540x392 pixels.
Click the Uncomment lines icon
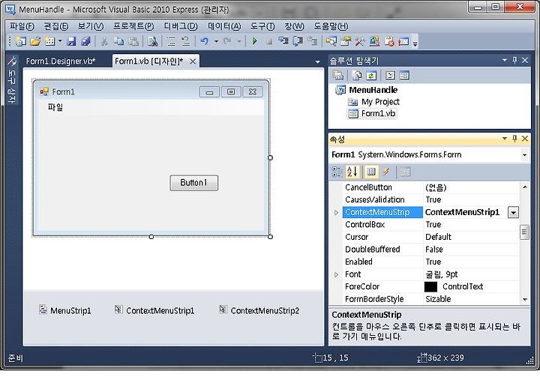pos(186,42)
